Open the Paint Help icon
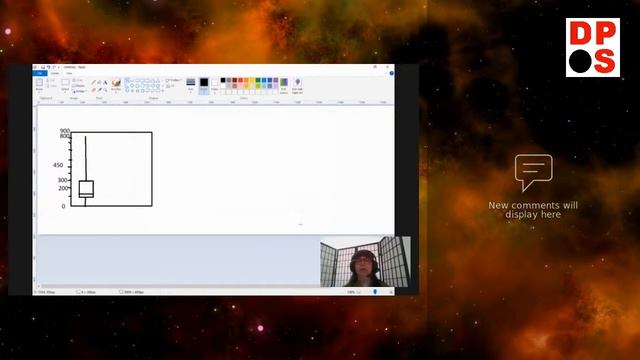Image resolution: width=640 pixels, height=360 pixels. 391,73
